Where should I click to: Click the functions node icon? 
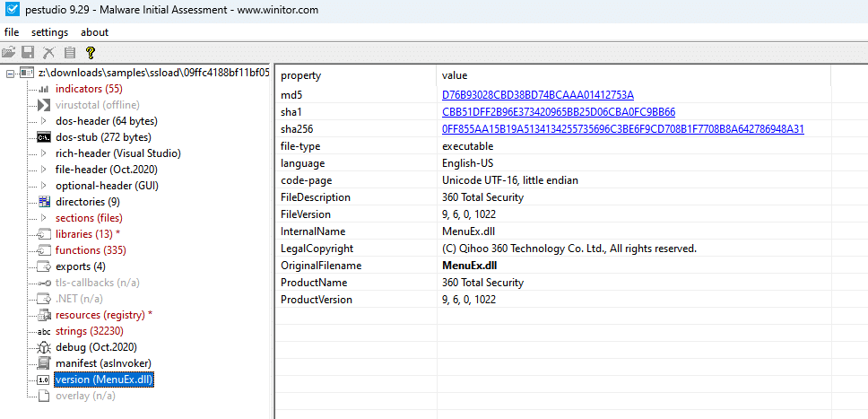(x=44, y=250)
